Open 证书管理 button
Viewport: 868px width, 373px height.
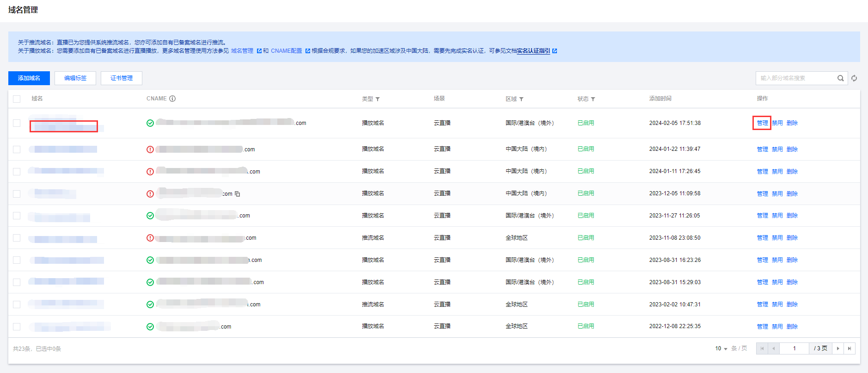pos(122,78)
